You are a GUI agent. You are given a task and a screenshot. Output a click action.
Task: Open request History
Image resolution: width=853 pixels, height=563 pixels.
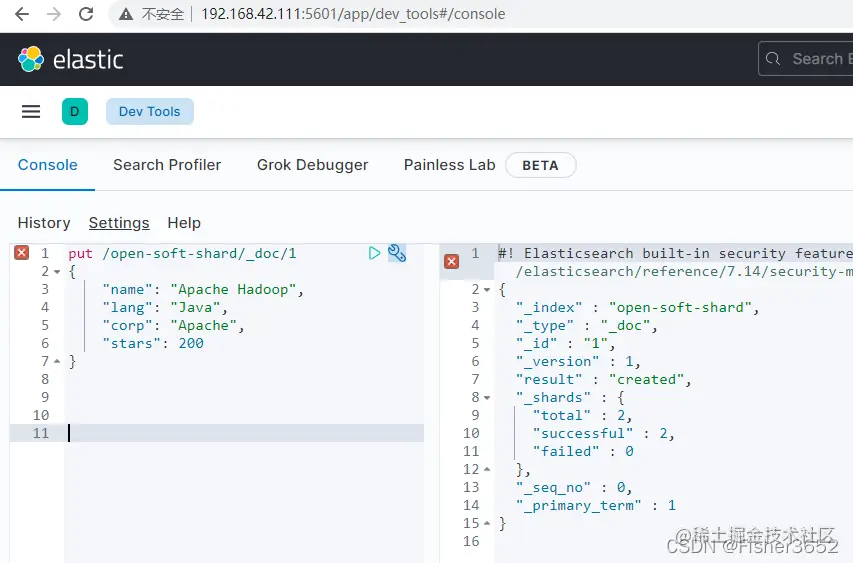44,223
